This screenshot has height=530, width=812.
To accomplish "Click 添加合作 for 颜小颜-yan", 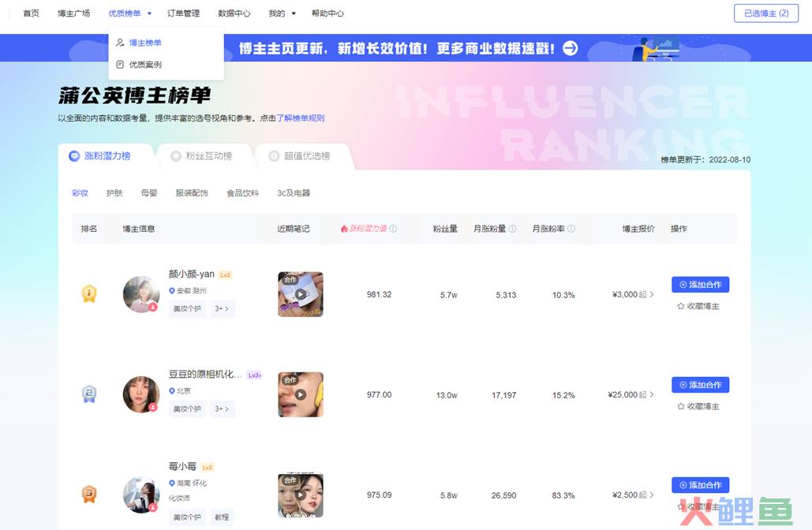I will tap(700, 285).
